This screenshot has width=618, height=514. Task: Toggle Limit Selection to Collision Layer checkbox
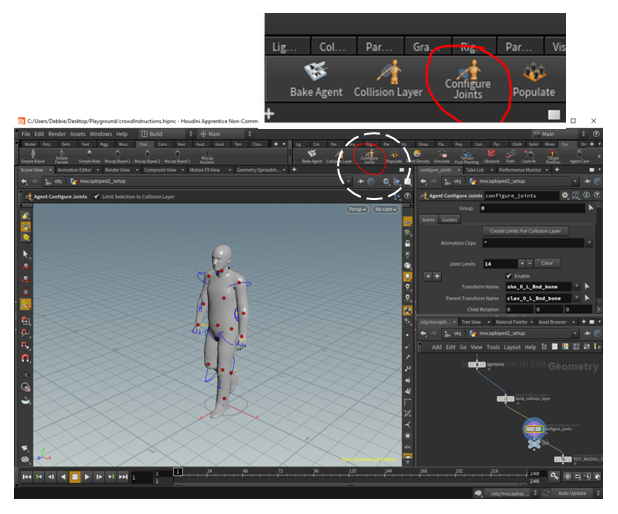tap(98, 196)
